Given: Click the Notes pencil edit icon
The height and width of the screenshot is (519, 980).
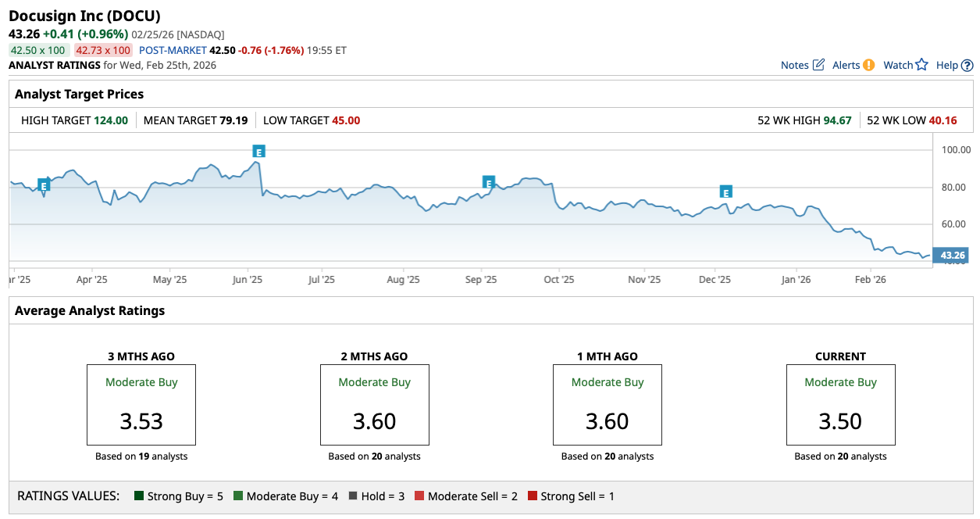Looking at the screenshot, I should [818, 65].
